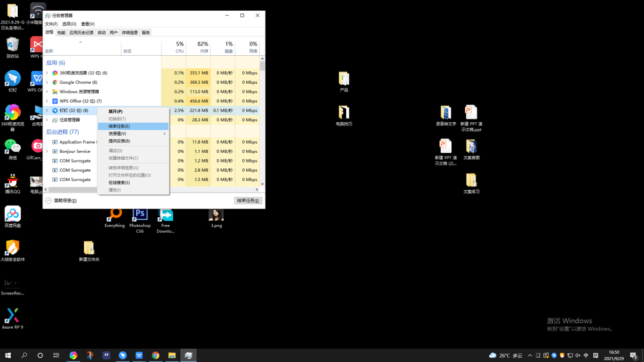Select the 产品 folder on the desktop
The height and width of the screenshot is (362, 644).
coord(344,82)
